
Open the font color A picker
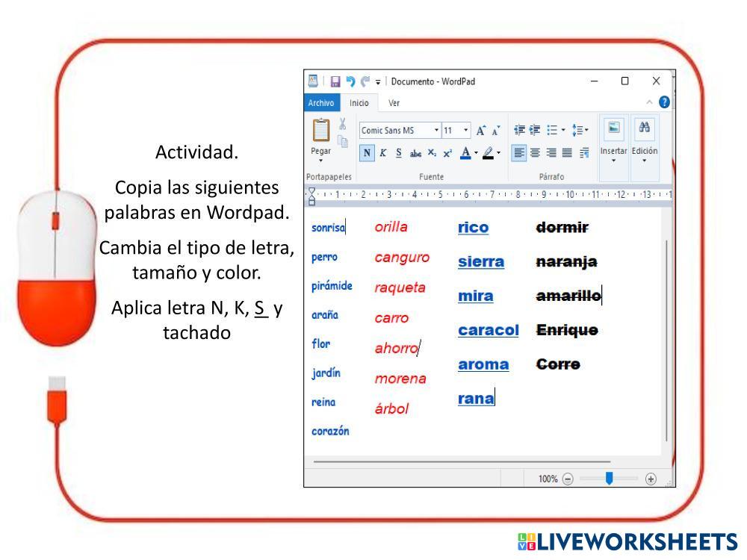tap(466, 152)
